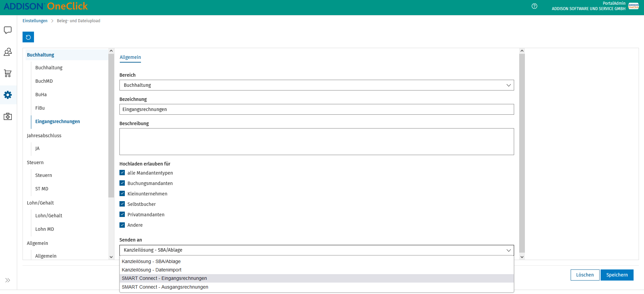The image size is (644, 294).
Task: Collapse the Senden an dropdown
Action: (317, 250)
